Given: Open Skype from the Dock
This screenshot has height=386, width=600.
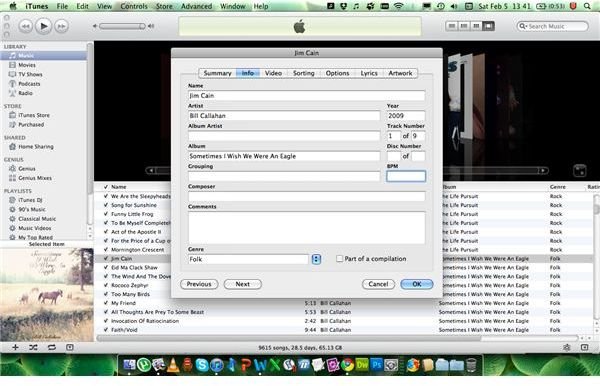Looking at the screenshot, I should 202,365.
